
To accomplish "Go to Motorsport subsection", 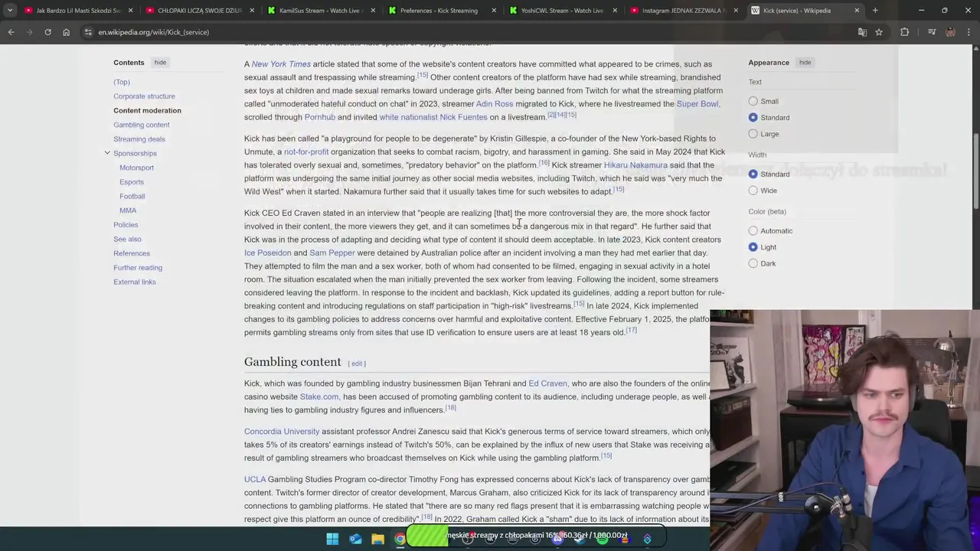I will [136, 168].
